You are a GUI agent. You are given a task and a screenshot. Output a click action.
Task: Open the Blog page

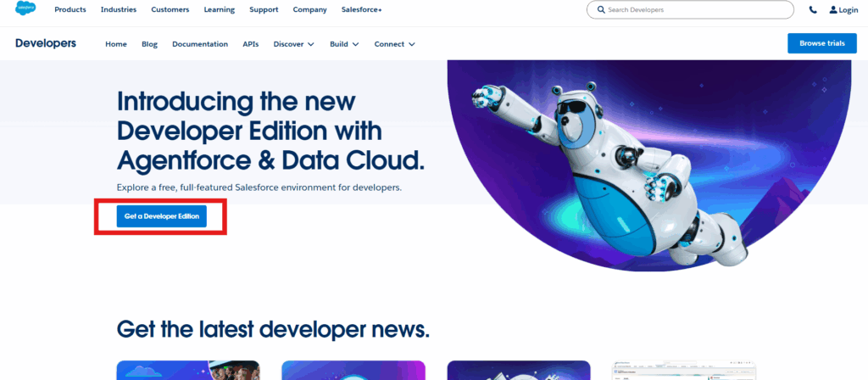[x=149, y=44]
